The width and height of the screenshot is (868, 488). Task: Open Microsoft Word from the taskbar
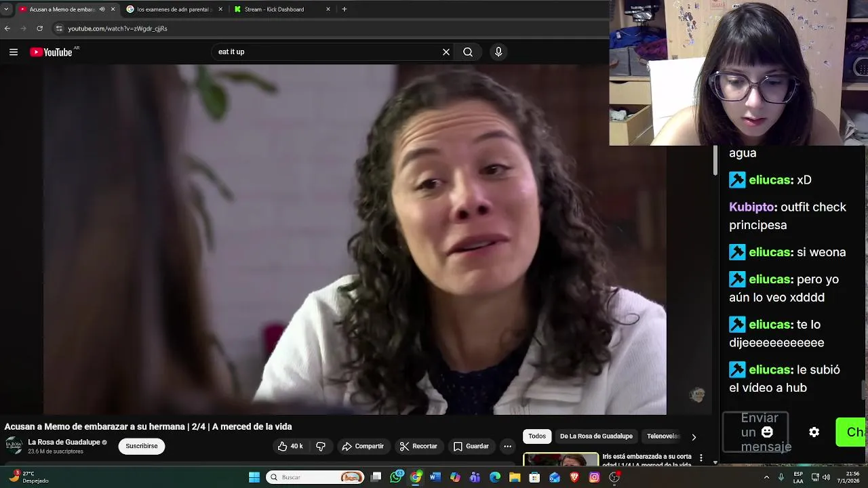435,477
